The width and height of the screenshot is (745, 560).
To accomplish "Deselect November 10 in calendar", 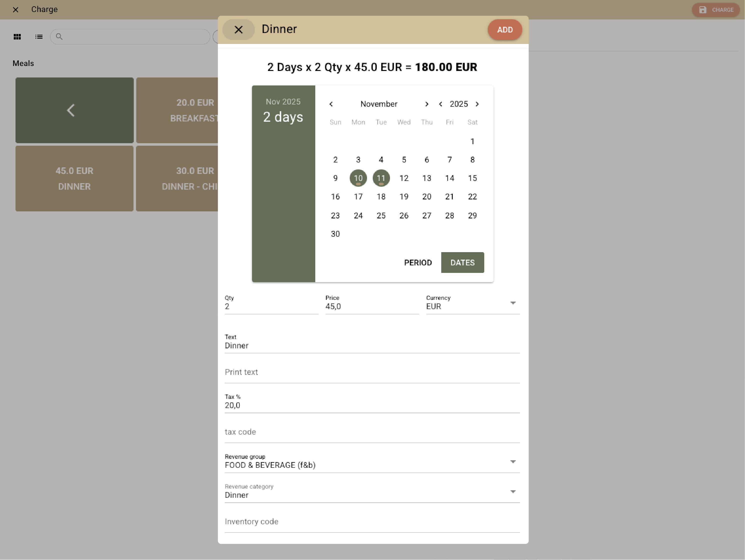I will (x=358, y=178).
